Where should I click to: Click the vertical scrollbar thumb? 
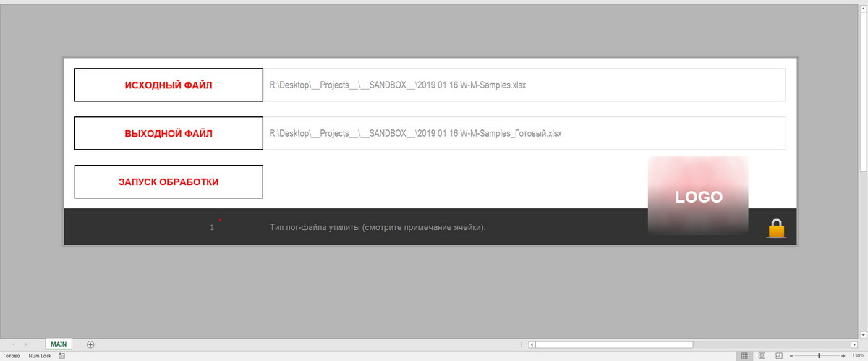point(863,91)
